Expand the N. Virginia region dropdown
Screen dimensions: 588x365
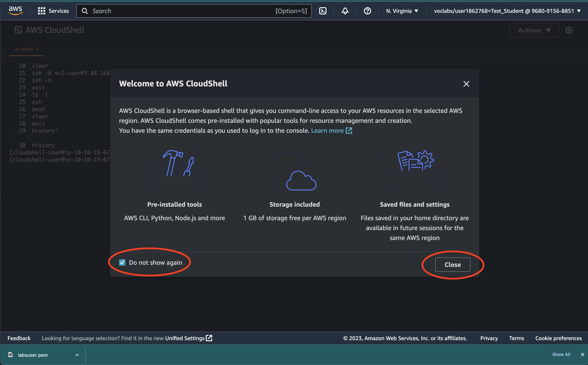pos(402,11)
